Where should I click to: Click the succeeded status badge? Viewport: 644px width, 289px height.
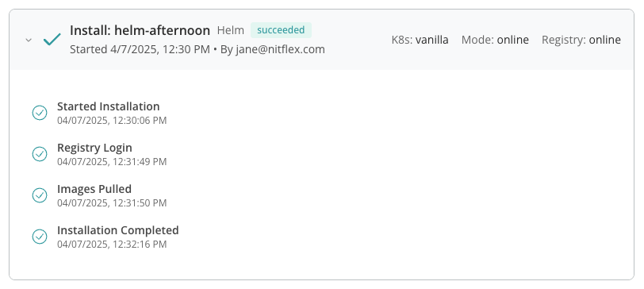coord(281,30)
